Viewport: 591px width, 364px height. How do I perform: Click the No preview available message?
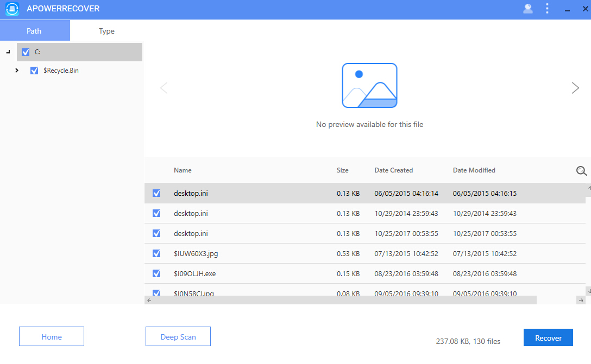[x=369, y=125]
